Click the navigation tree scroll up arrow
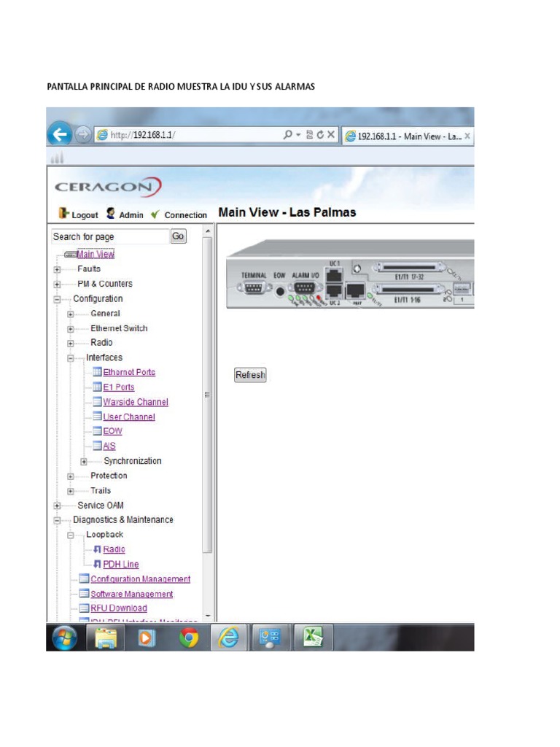The image size is (560, 747). [x=208, y=231]
